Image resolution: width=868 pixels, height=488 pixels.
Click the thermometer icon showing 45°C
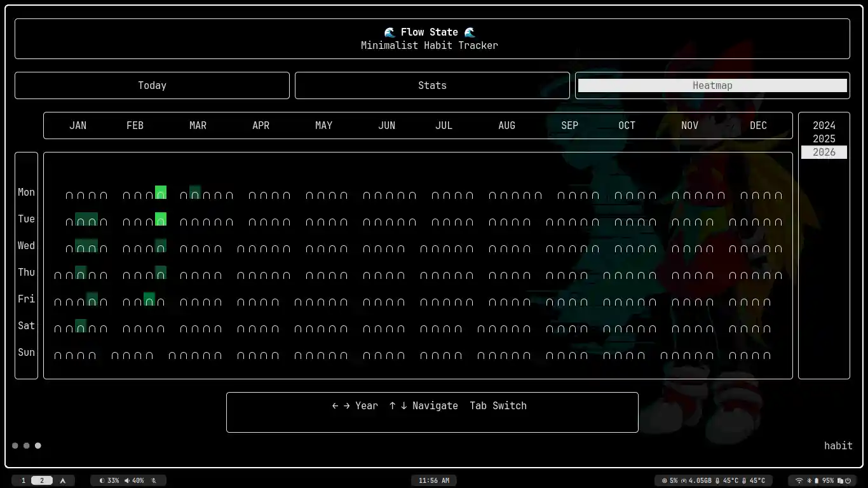click(717, 480)
